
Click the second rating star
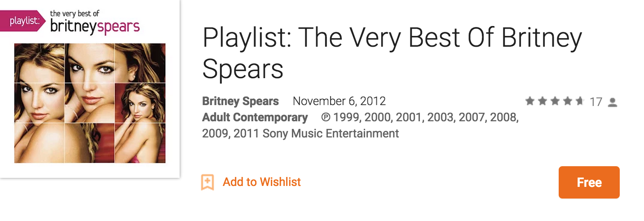click(543, 102)
